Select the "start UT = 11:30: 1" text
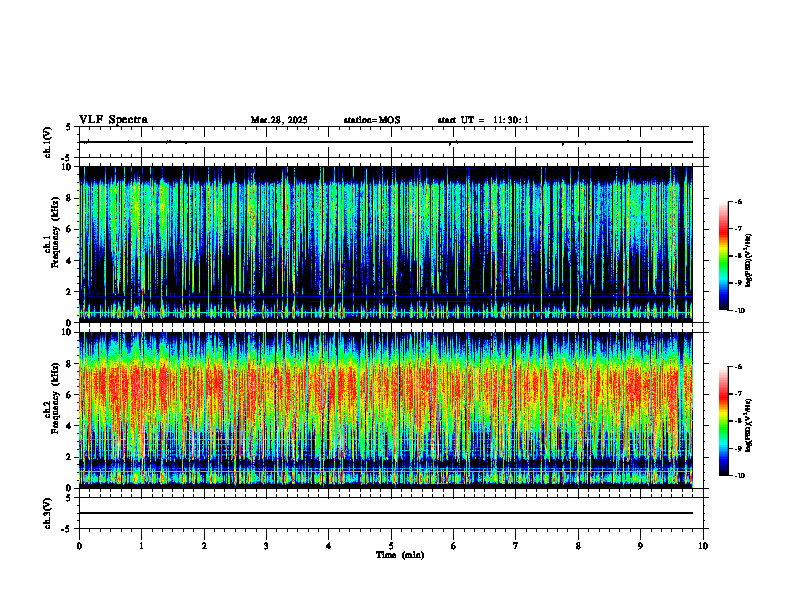Image resolution: width=792 pixels, height=612 pixels. click(x=483, y=120)
